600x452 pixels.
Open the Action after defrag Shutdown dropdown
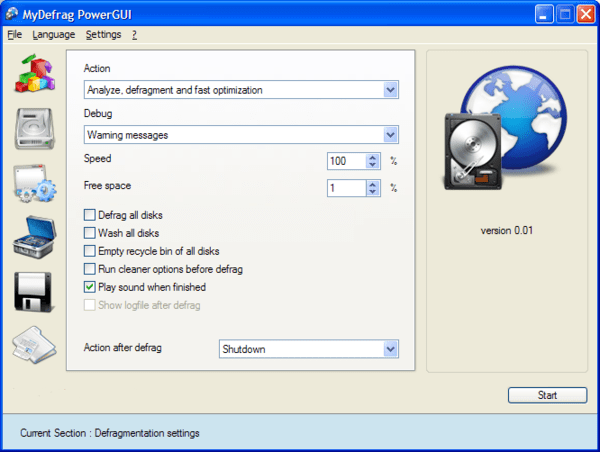390,349
